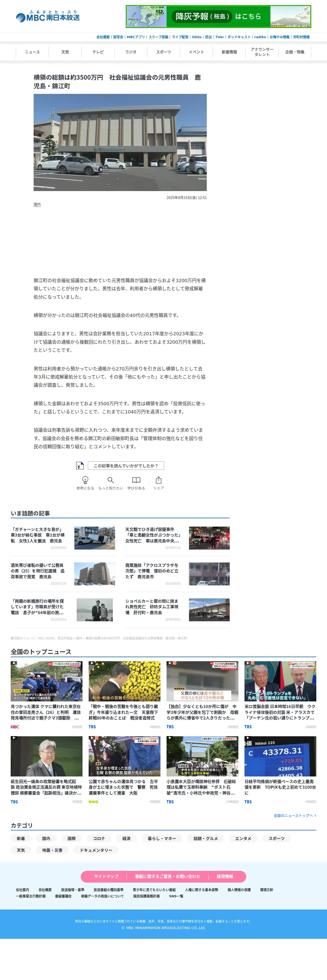Open the MBCアプリ link
Image resolution: width=327 pixels, height=980 pixels.
click(x=136, y=37)
